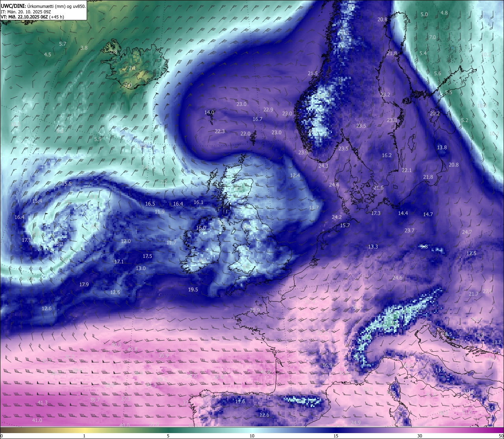Click the UWC/DINI Úrkomumætti title line
The image size is (504, 439).
[43, 6]
